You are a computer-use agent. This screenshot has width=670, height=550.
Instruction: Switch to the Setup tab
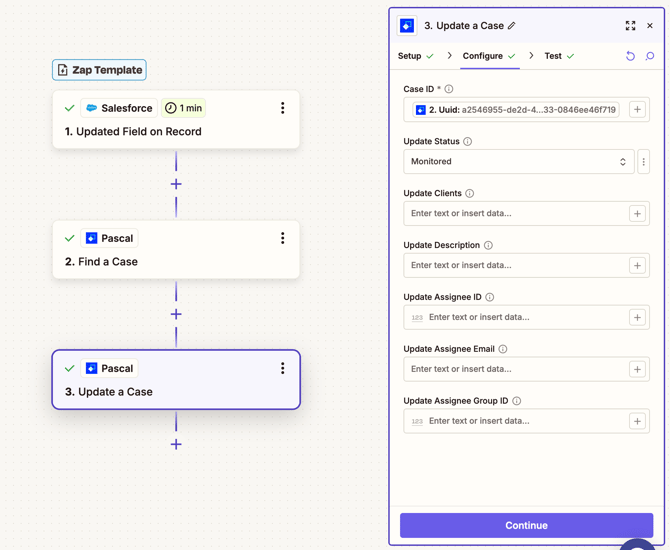410,56
